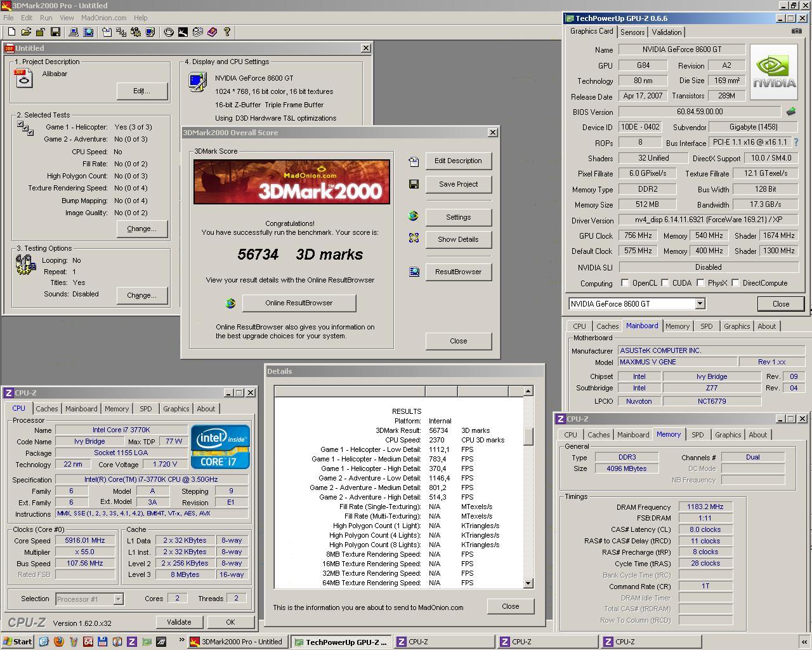Click the Validate button in CPU-Z
The image size is (812, 650).
pos(179,622)
